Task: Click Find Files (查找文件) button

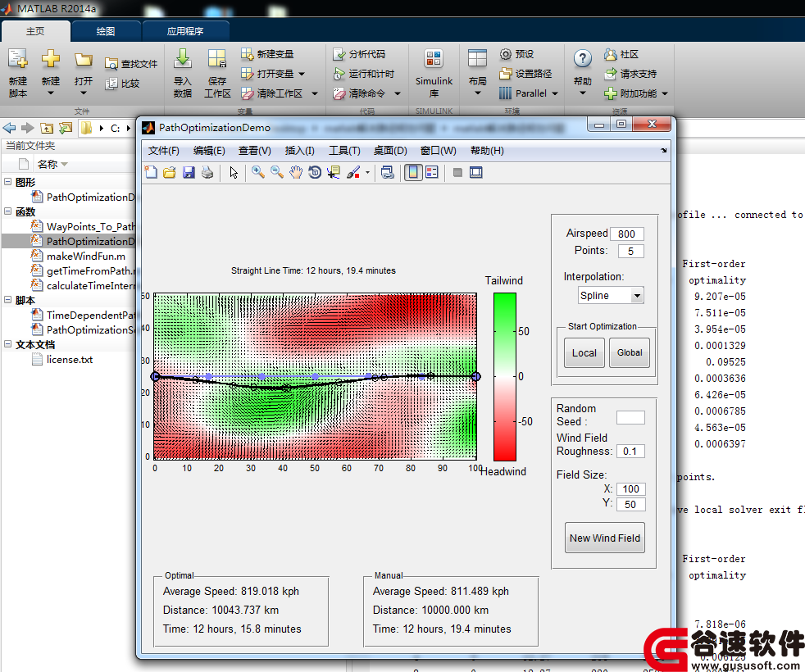Action: (x=131, y=64)
